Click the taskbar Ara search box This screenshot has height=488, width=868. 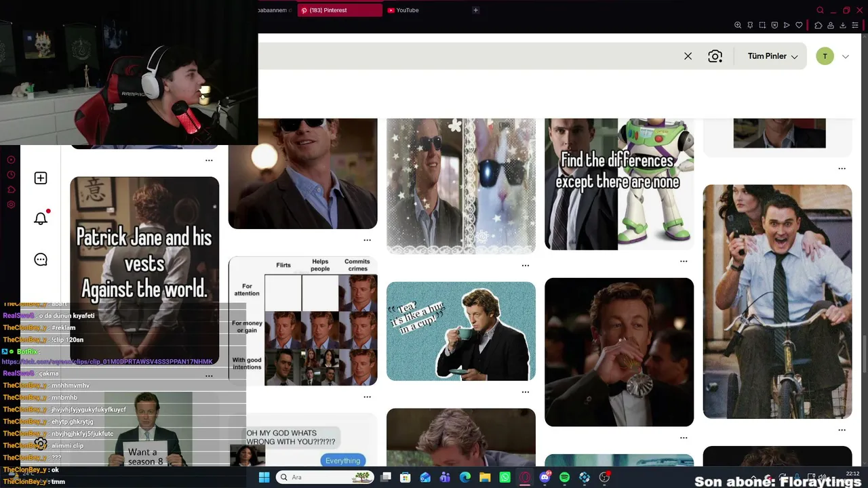click(x=325, y=477)
